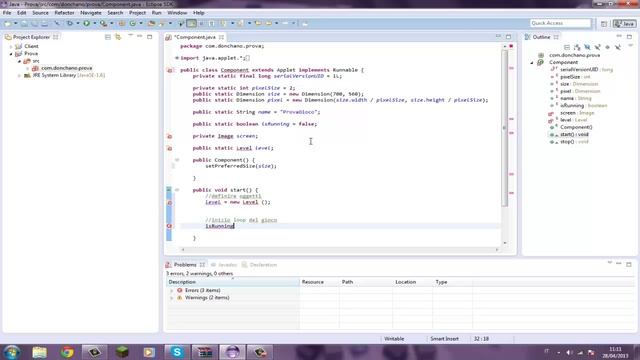Click Open Perspective icon beside Quick Access
The width and height of the screenshot is (640, 360).
[604, 24]
